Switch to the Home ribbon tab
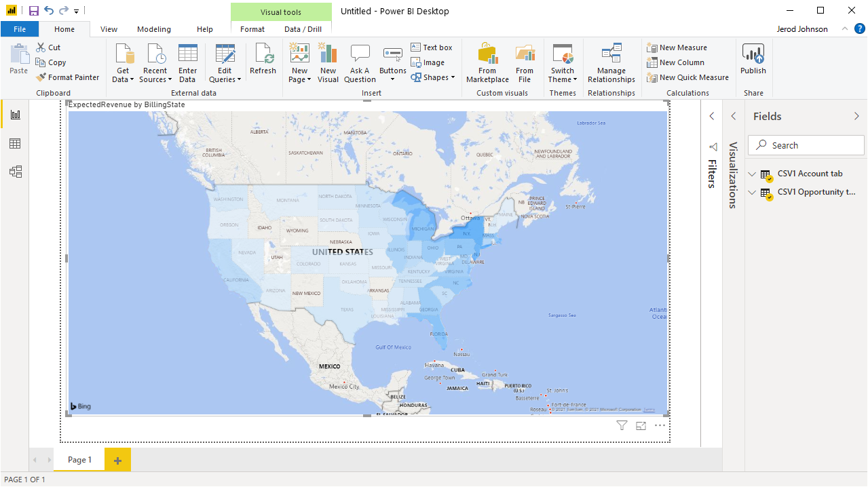 64,29
